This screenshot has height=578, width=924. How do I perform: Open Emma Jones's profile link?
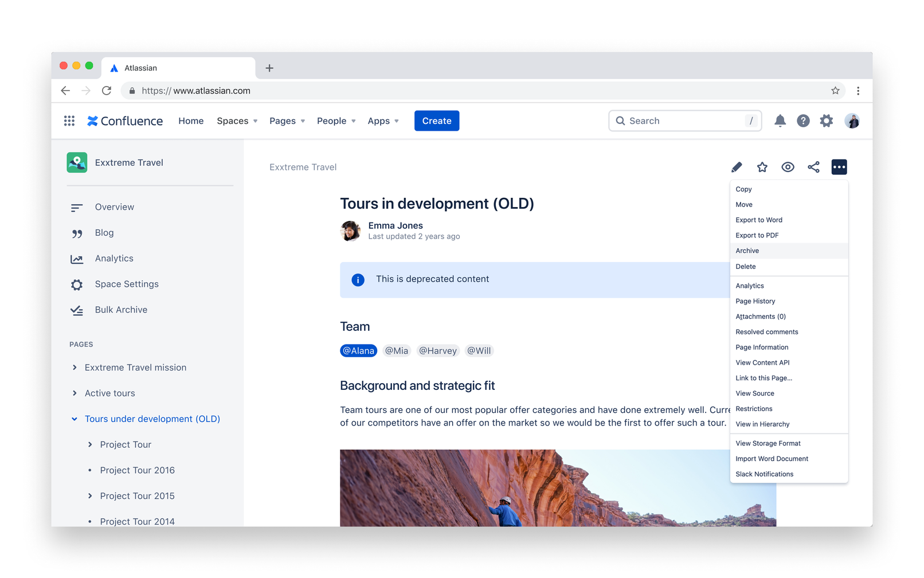point(396,225)
